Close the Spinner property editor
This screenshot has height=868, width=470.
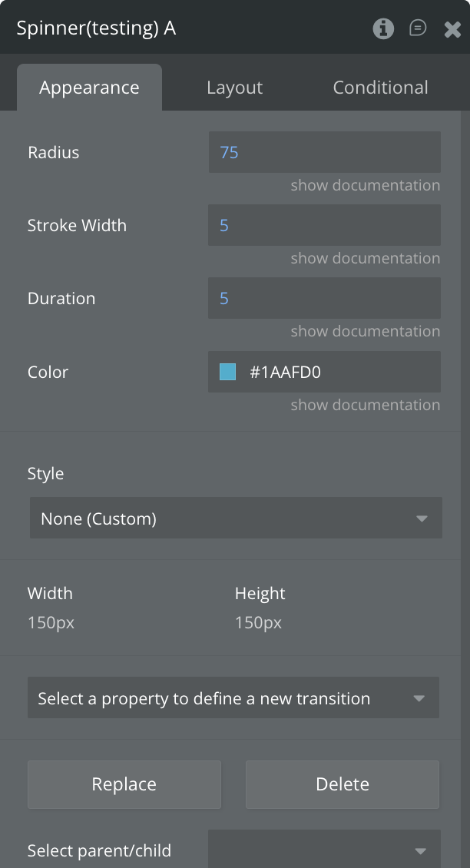pyautogui.click(x=452, y=29)
